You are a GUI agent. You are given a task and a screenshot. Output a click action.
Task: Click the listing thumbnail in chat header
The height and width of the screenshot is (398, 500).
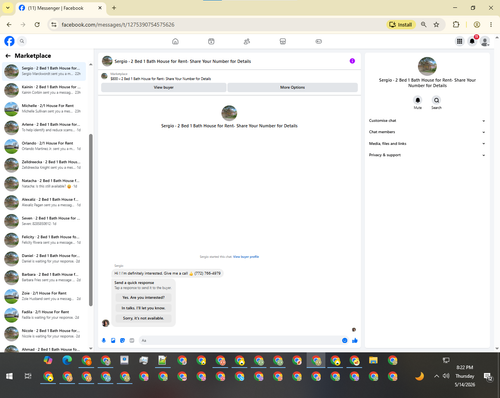pos(107,61)
